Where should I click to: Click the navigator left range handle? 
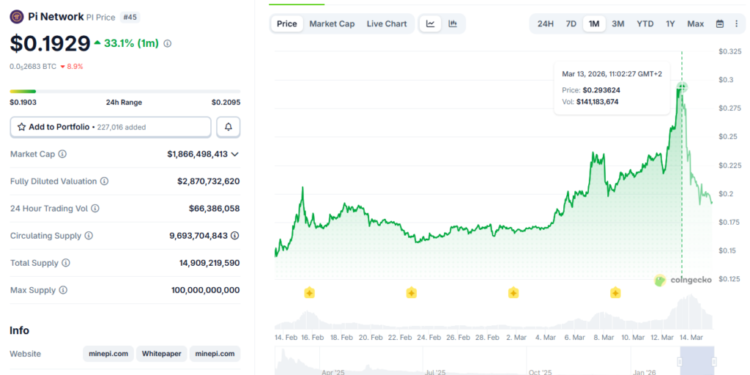coord(680,362)
